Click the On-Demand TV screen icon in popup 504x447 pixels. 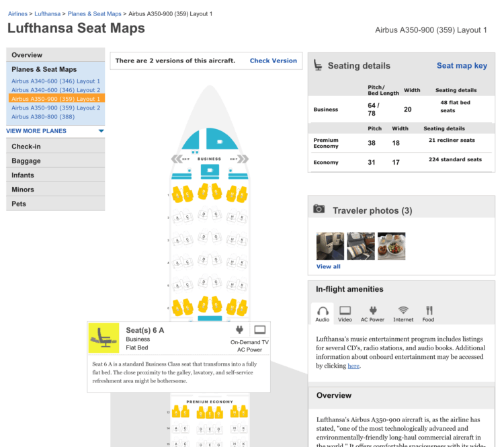(x=259, y=329)
